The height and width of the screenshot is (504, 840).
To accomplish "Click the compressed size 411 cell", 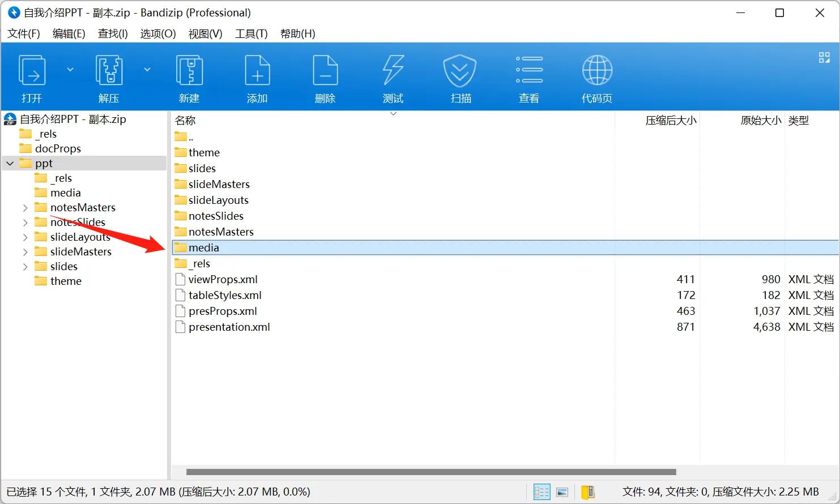I will 686,279.
